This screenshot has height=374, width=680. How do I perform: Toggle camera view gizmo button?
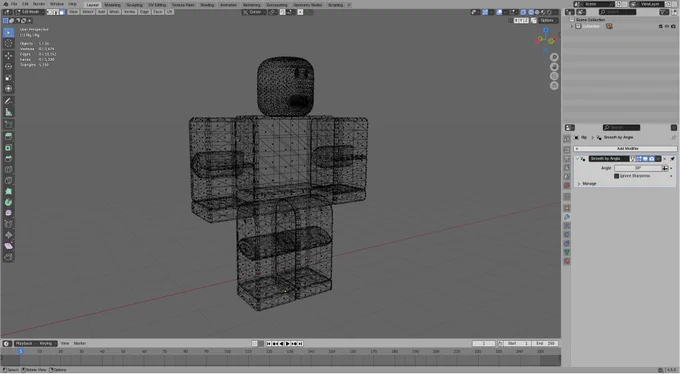[554, 76]
